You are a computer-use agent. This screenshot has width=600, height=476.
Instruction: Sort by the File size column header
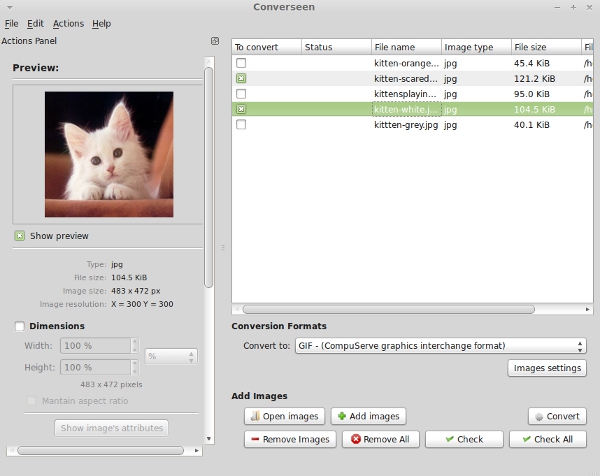[546, 47]
